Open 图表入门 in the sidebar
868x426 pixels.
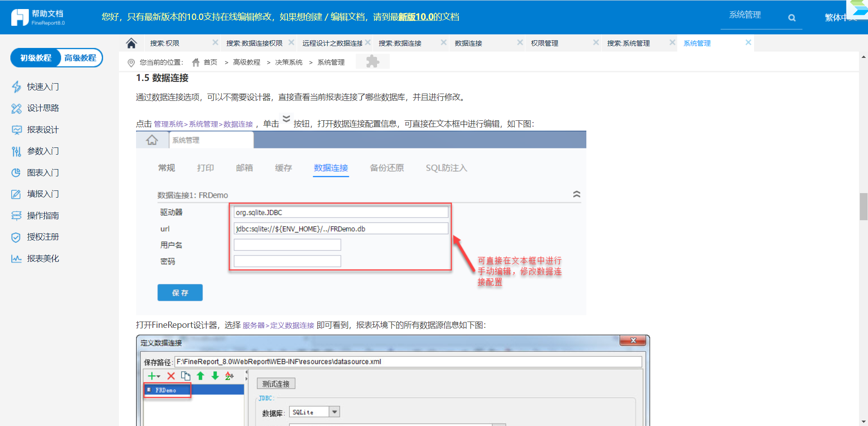pyautogui.click(x=43, y=173)
